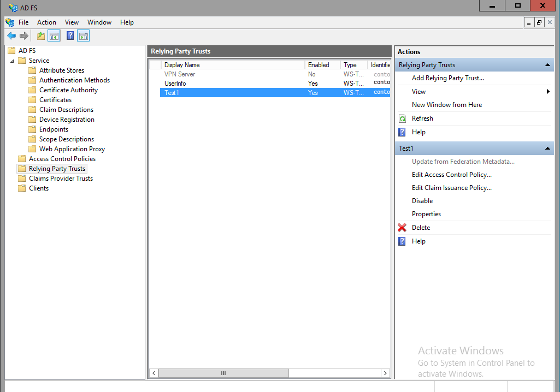
Task: Click the horizontal scrollbar of the trusts list
Action: click(223, 373)
